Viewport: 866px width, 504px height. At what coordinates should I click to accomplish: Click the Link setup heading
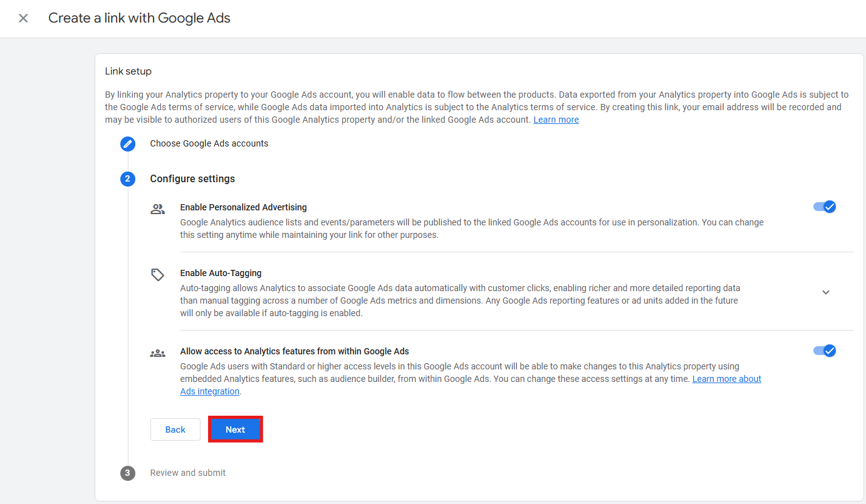tap(128, 71)
